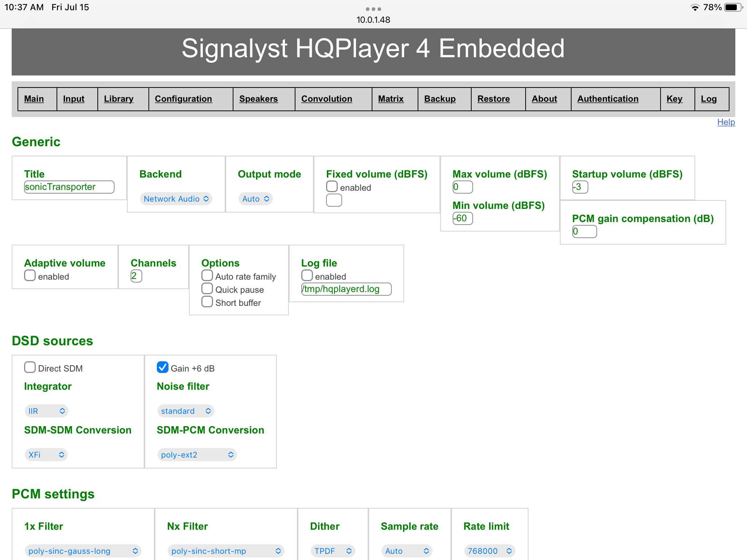Image resolution: width=747 pixels, height=560 pixels.
Task: Click the Min volume field showing -60
Action: [463, 218]
